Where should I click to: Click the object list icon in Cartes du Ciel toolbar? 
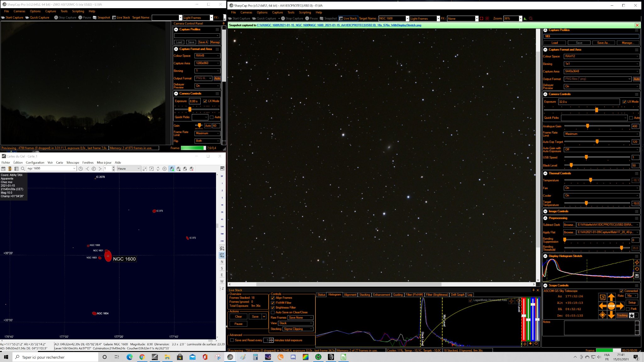16,169
